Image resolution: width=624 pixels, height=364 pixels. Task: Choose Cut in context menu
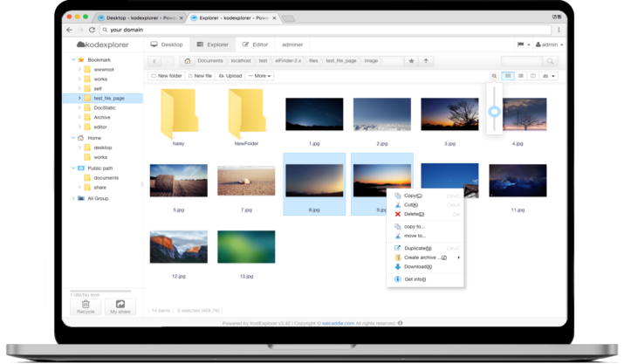[425, 205]
